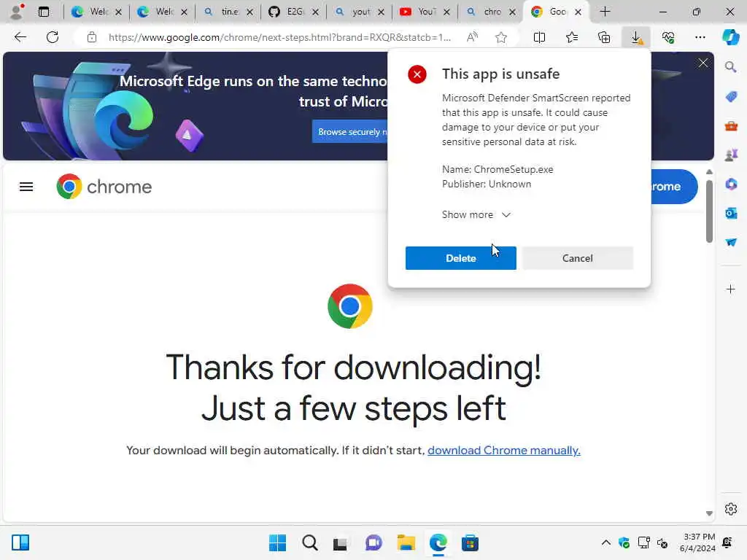Viewport: 747px width, 560px height.
Task: Open sidebar Outlook icon
Action: tap(731, 214)
